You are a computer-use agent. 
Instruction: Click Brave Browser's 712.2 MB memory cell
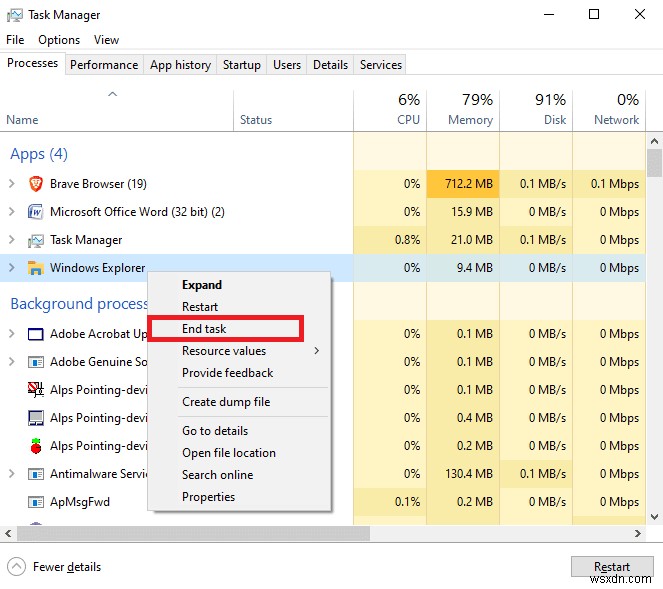(463, 184)
